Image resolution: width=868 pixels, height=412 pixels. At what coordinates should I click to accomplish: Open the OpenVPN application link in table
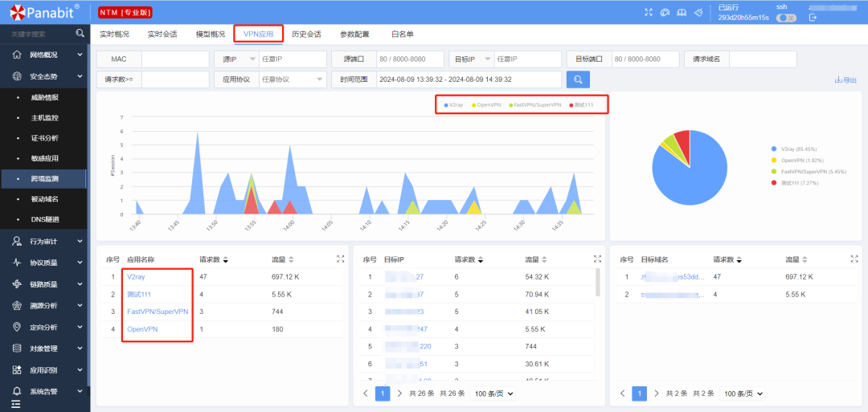click(x=142, y=329)
